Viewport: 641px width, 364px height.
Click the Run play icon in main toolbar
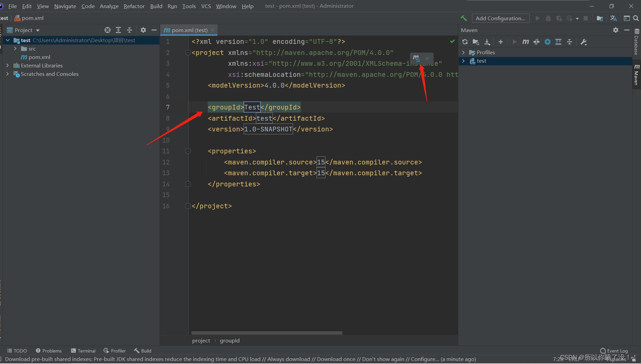538,18
